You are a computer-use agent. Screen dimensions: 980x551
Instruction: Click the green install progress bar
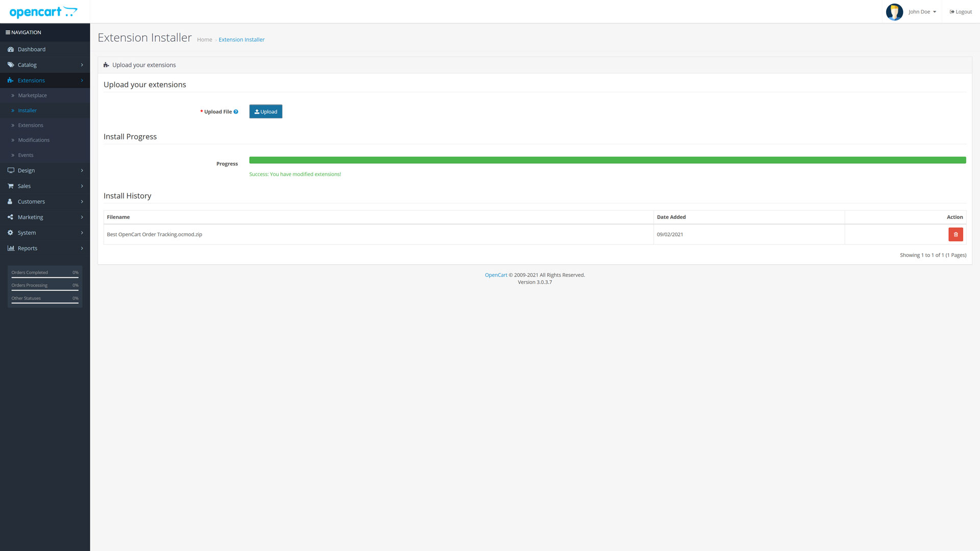tap(607, 160)
